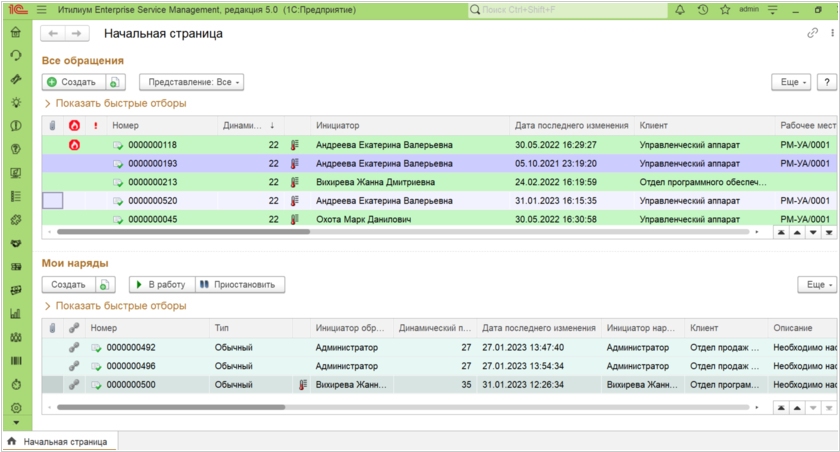Open the Представление: Все dropdown
840x452 pixels.
(191, 82)
